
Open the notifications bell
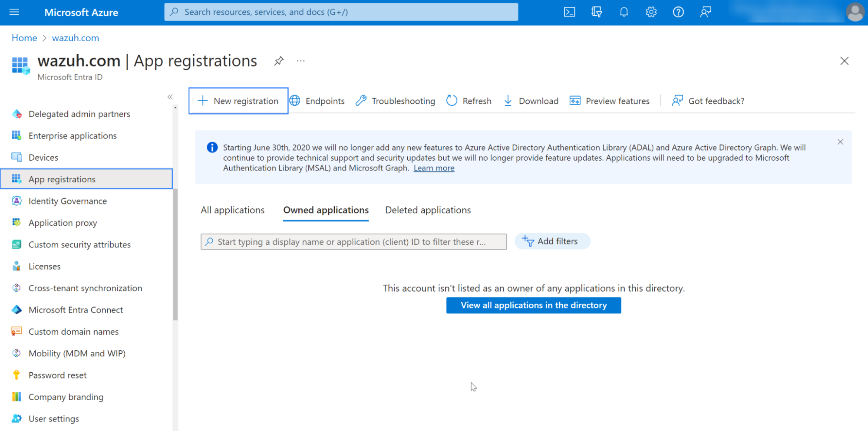coord(624,12)
